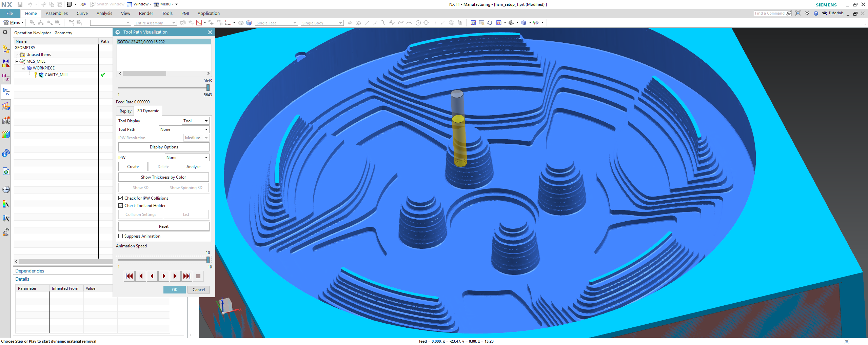Screen dimensions: 868x345
Task: Click Show Thickness by Color button
Action: 163,177
